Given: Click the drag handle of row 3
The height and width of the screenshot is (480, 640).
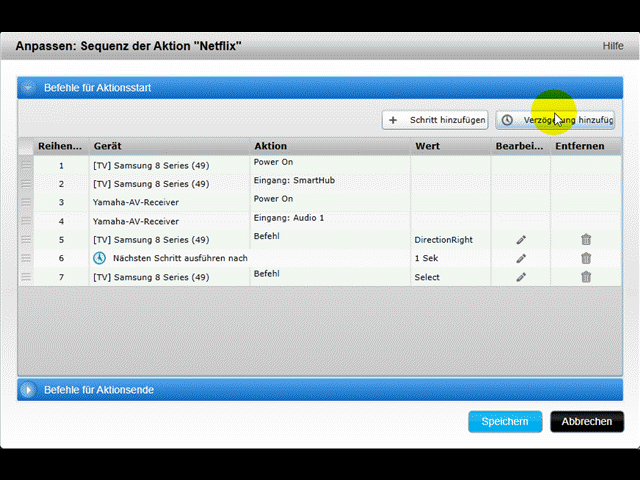Looking at the screenshot, I should tap(26, 203).
